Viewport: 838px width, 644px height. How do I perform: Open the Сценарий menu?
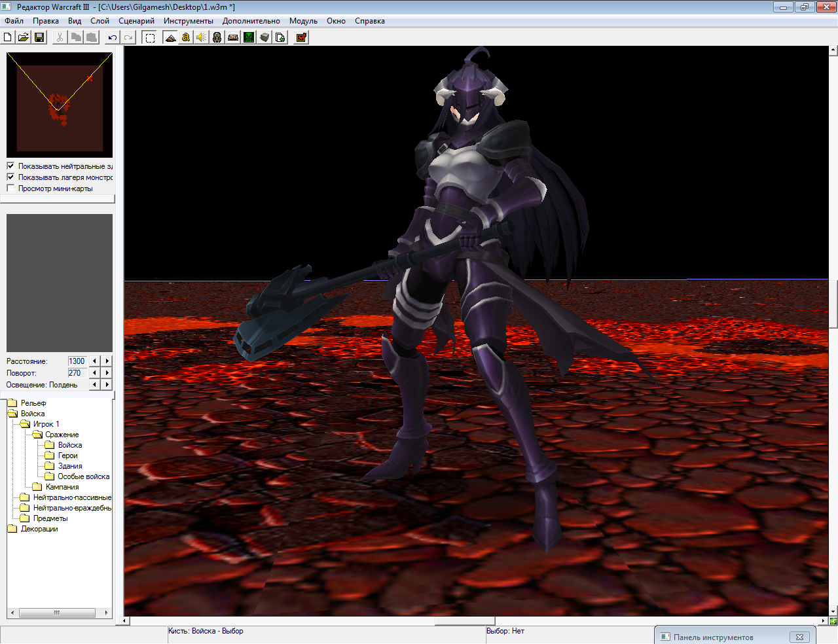click(x=136, y=21)
